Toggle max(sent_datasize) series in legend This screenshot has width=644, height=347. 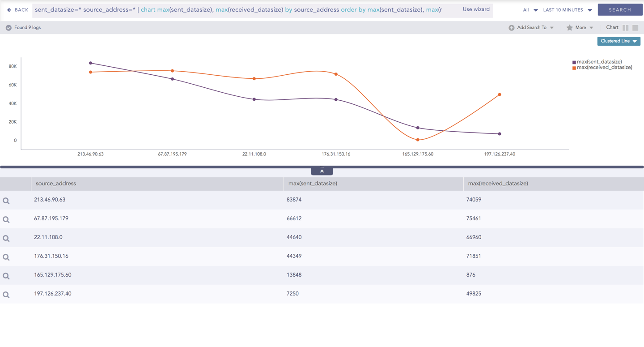click(599, 62)
